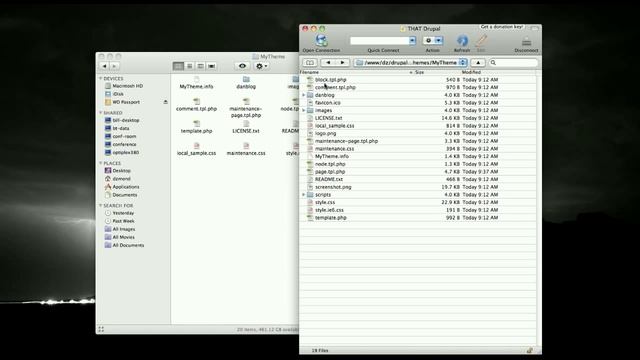Viewport: 640px width, 360px height.
Task: Open the Quick Connect dropdown arrow
Action: pos(412,40)
